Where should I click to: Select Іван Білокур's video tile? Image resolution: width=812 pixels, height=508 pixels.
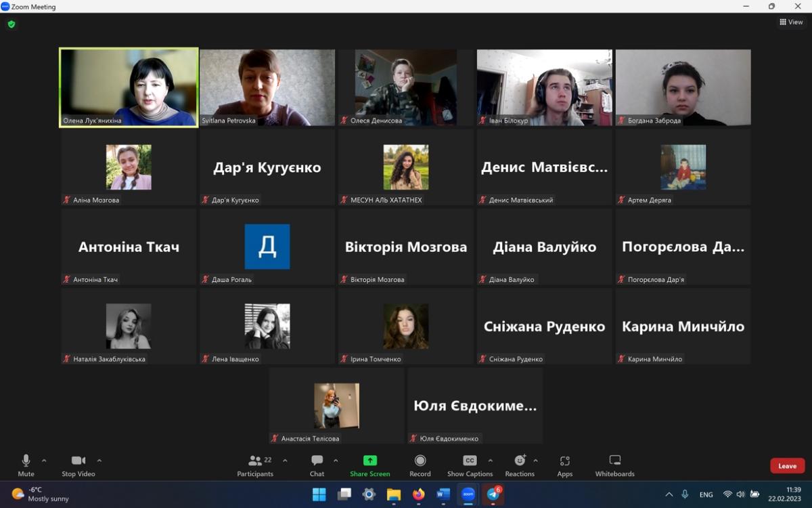[545, 87]
